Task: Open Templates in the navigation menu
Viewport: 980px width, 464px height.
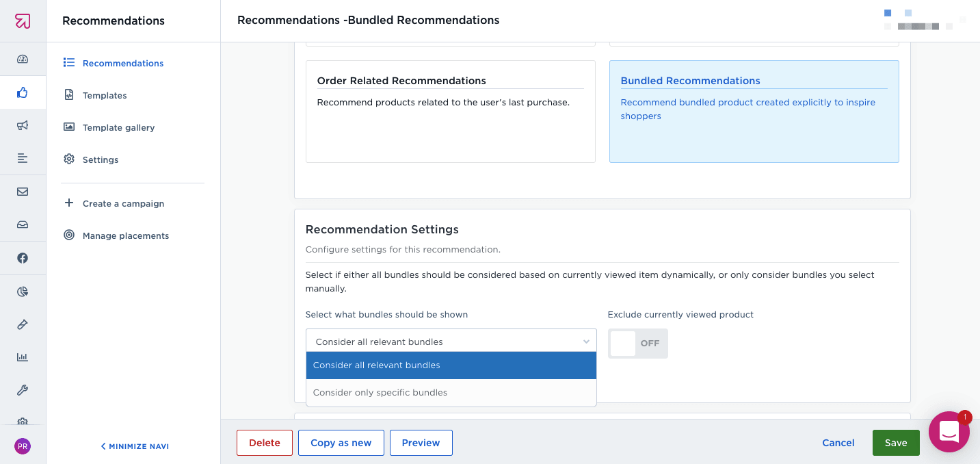Action: (x=105, y=96)
